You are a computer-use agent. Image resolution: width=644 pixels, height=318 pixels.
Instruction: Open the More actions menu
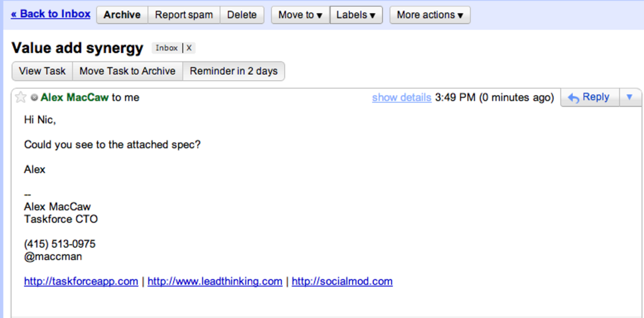430,15
